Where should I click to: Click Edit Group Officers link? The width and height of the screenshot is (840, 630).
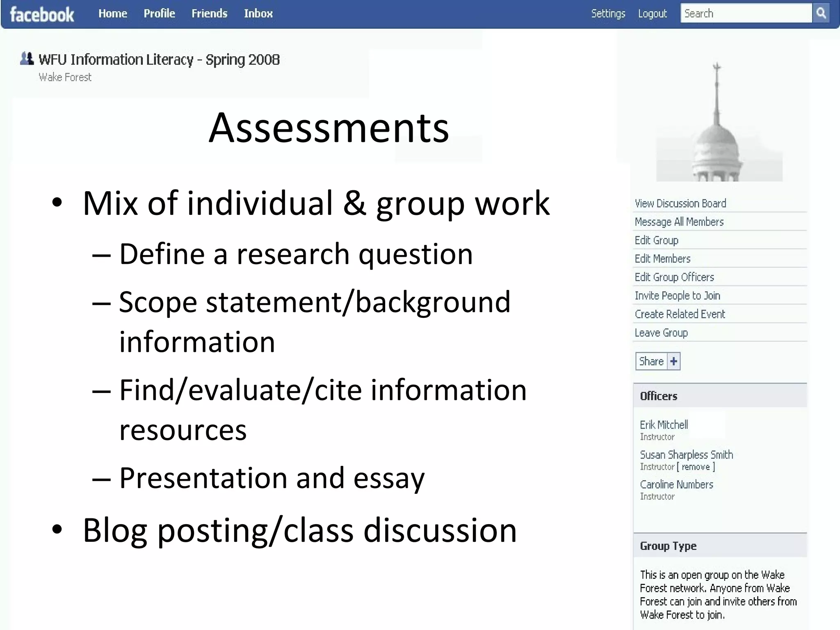pyautogui.click(x=674, y=277)
